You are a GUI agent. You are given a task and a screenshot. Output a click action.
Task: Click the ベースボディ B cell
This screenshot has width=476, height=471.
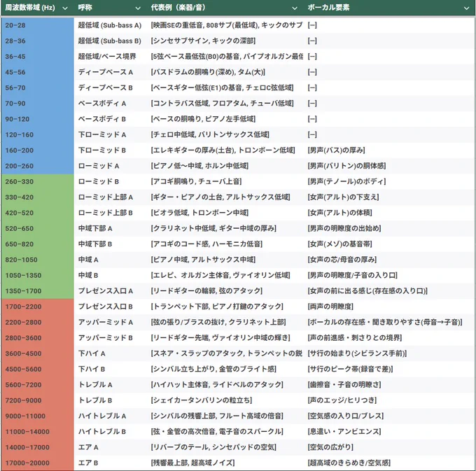coord(111,119)
